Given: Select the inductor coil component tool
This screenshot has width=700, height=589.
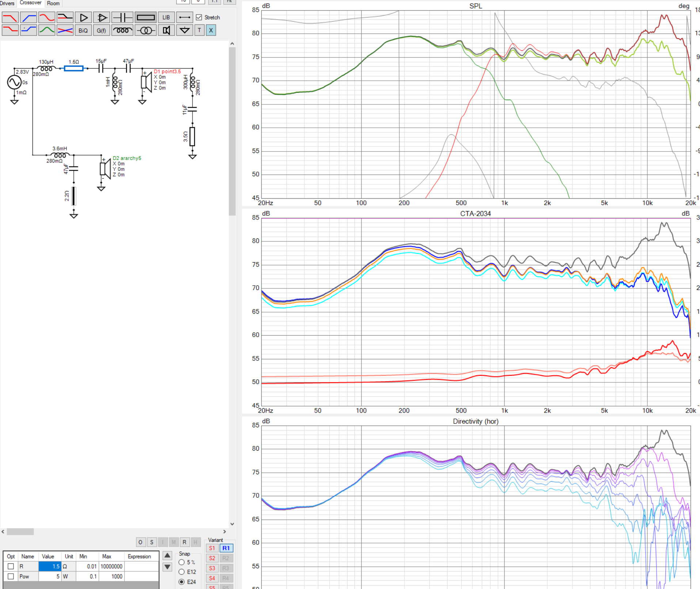Looking at the screenshot, I should [122, 30].
